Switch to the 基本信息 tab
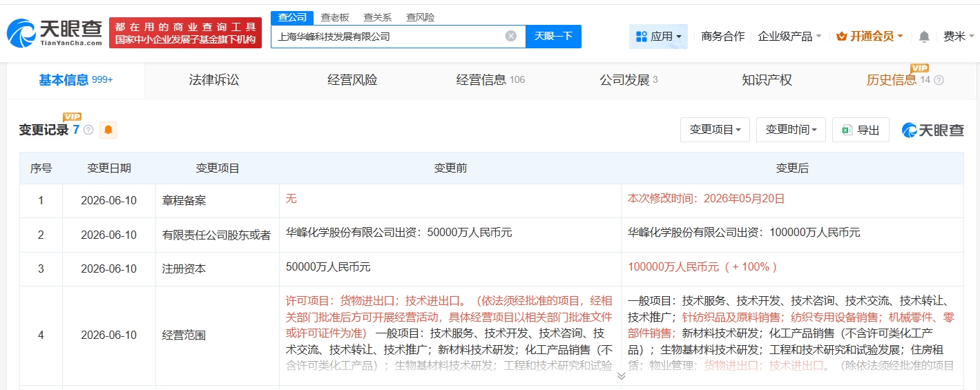Screen dimensions: 980x390 point(76,80)
